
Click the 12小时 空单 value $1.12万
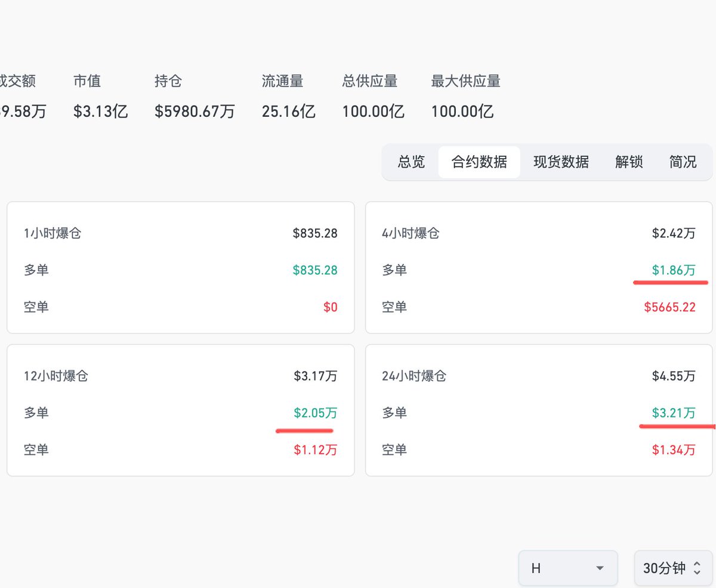pos(315,450)
